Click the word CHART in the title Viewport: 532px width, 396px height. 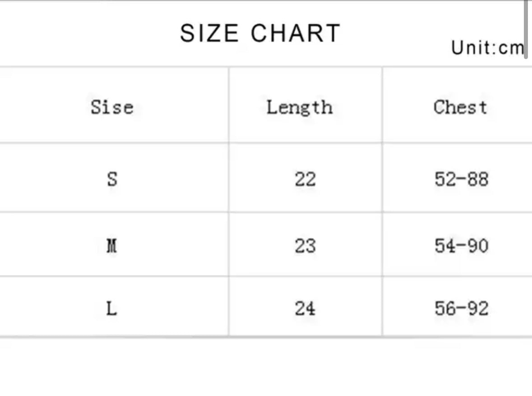296,33
